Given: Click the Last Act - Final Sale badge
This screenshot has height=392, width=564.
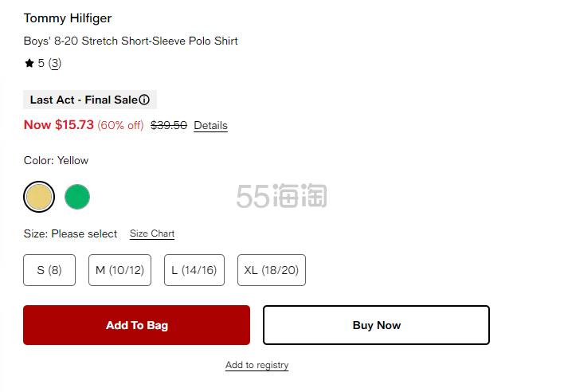Looking at the screenshot, I should click(x=83, y=100).
